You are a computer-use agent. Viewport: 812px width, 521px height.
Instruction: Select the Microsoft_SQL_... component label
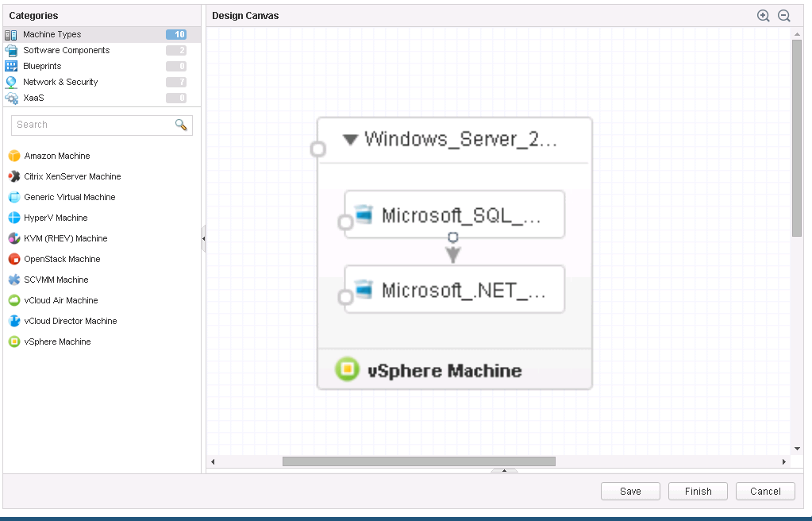pyautogui.click(x=461, y=215)
